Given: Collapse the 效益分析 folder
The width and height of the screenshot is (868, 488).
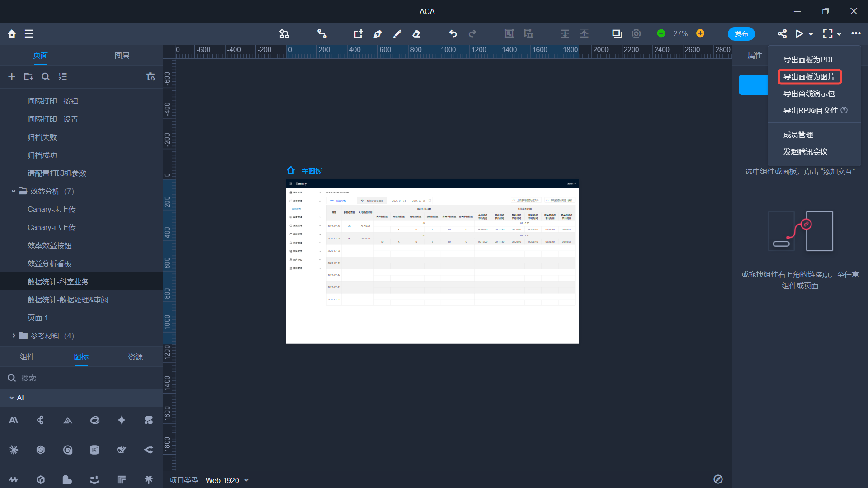Looking at the screenshot, I should pyautogui.click(x=14, y=191).
